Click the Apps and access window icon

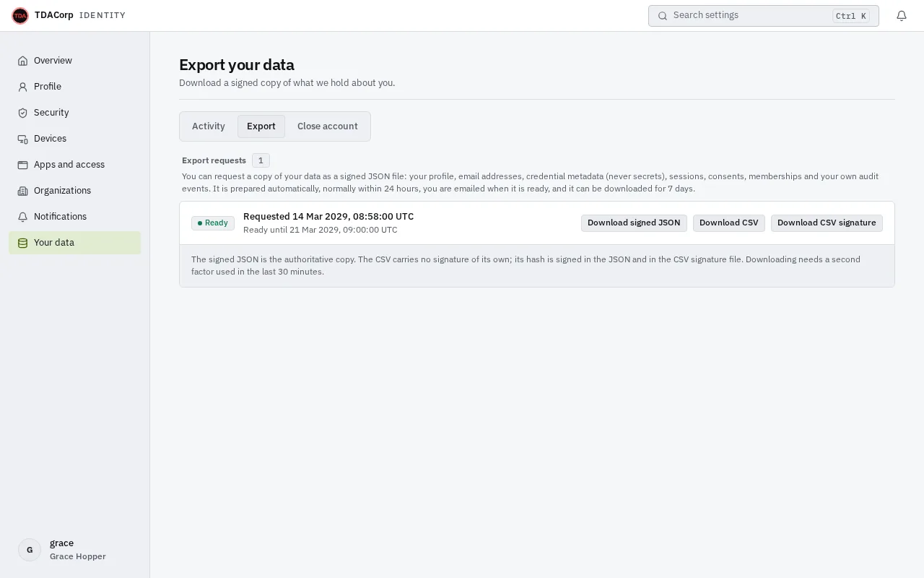click(x=22, y=165)
